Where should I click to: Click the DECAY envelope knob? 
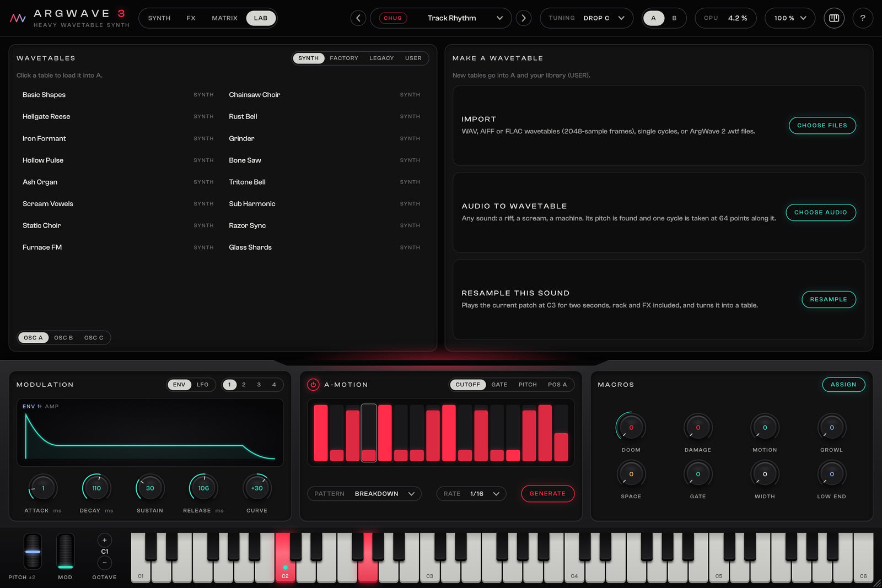96,488
